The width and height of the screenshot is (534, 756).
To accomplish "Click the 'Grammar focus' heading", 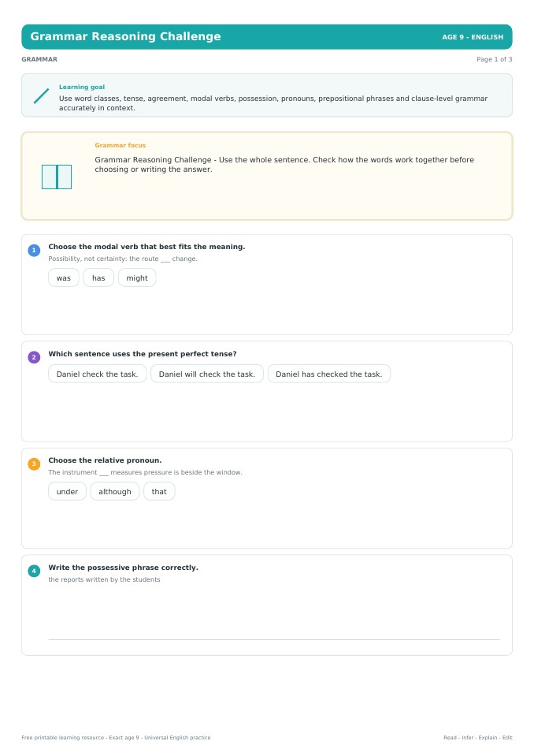I will (120, 145).
